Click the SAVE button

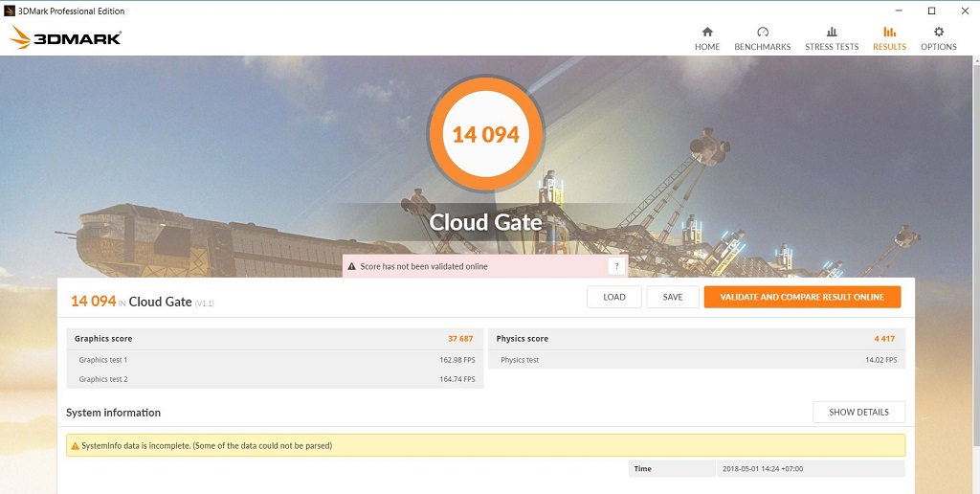coord(673,297)
